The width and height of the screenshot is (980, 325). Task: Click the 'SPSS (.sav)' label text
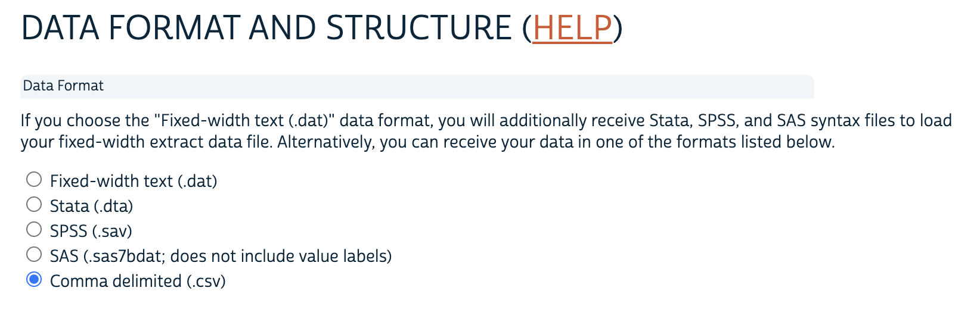pyautogui.click(x=91, y=231)
